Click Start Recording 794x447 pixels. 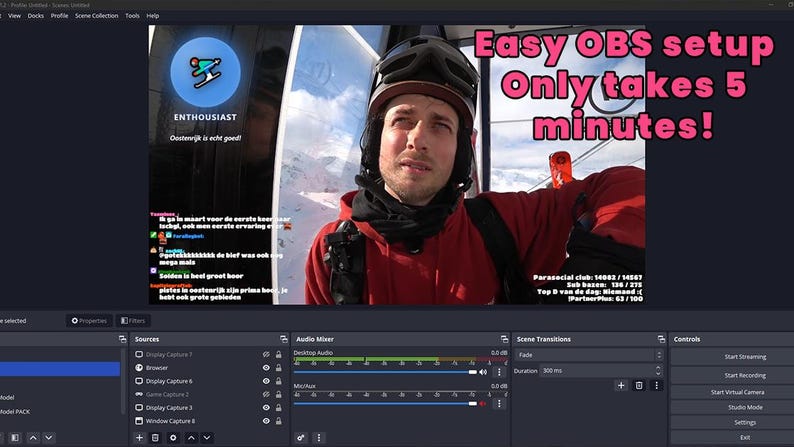pos(744,375)
